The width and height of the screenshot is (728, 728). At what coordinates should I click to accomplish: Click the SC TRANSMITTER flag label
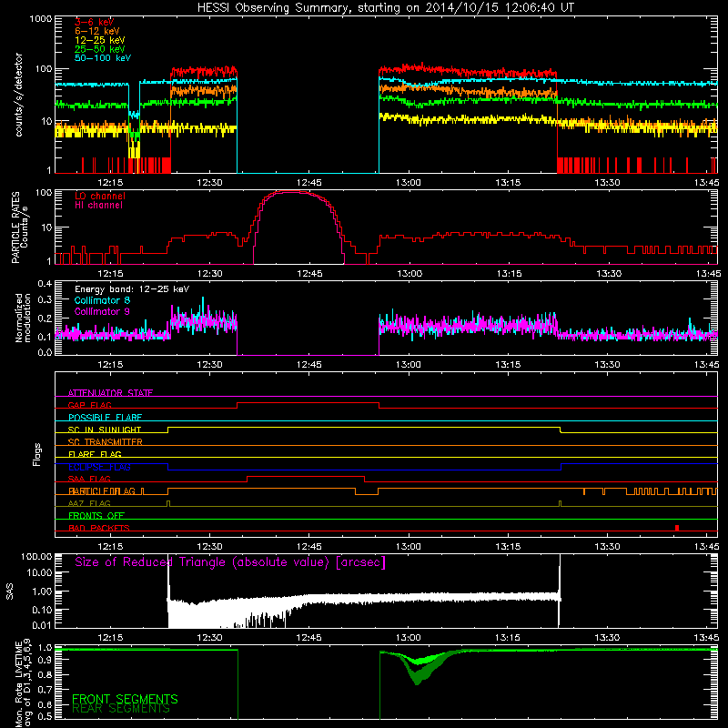tap(105, 441)
